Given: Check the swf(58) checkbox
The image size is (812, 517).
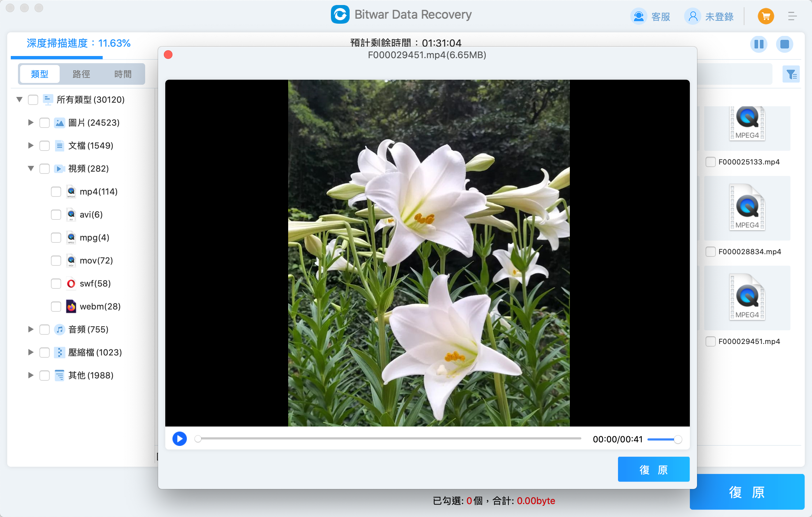Looking at the screenshot, I should click(56, 284).
